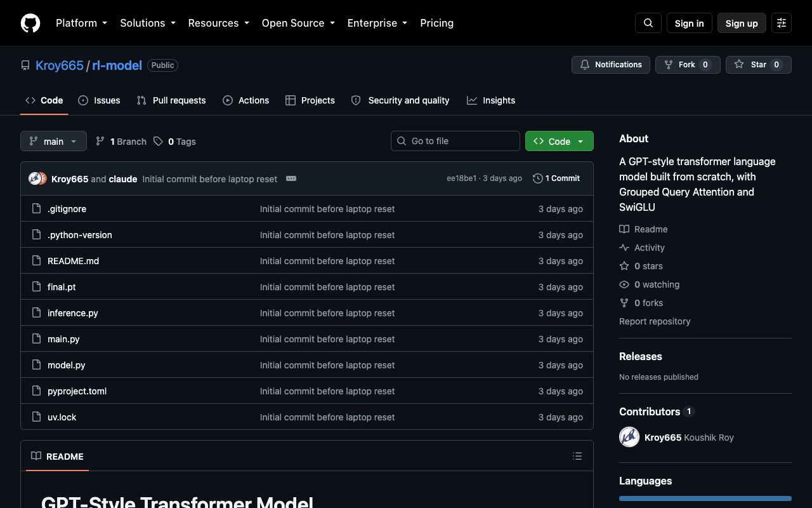Viewport: 812px width, 508px height.
Task: Click the star icon beside 0 stars
Action: [x=624, y=266]
